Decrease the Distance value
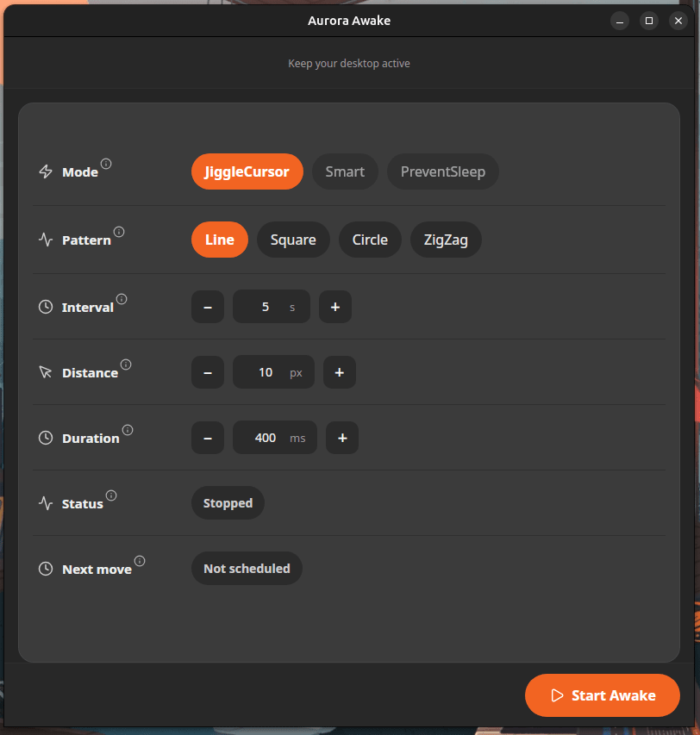Viewport: 700px width, 735px height. [x=208, y=372]
